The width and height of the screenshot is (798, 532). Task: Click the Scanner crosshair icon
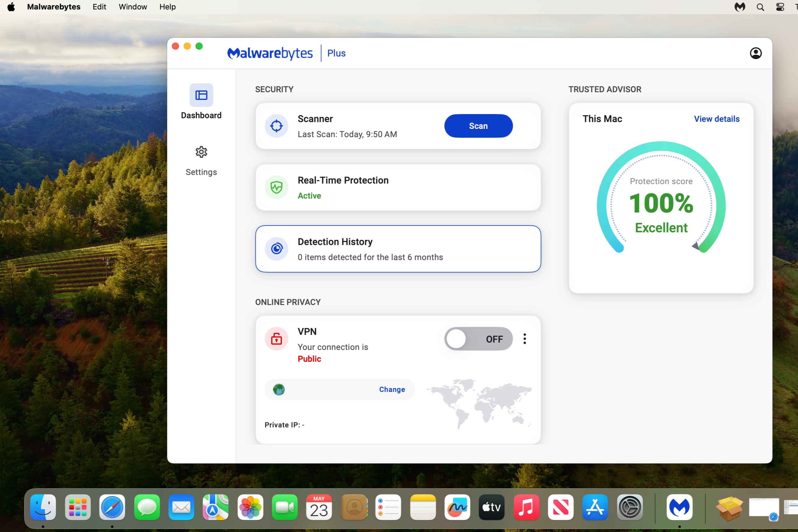277,126
